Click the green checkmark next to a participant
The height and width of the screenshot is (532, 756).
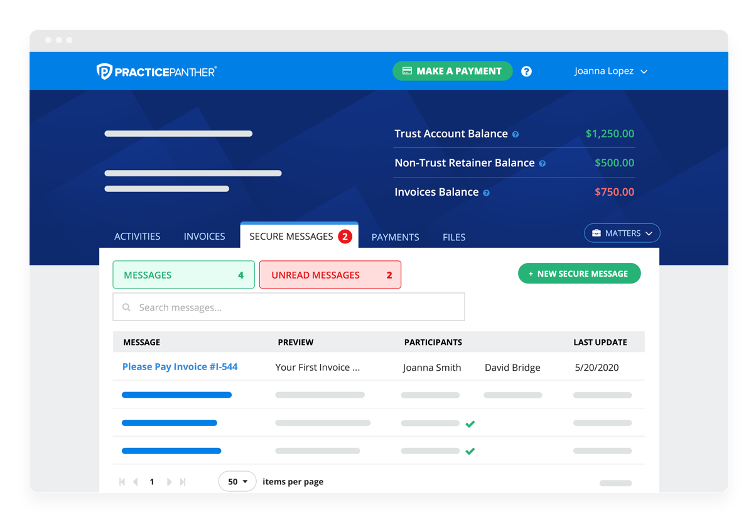[470, 424]
